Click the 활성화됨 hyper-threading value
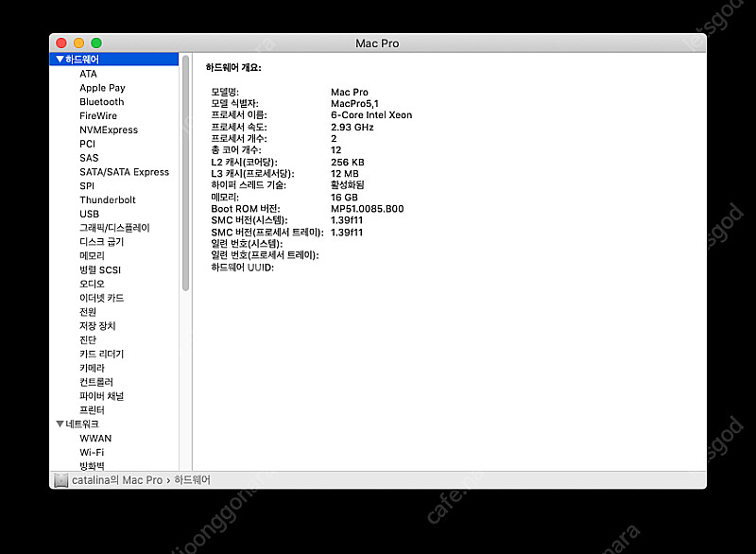The height and width of the screenshot is (554, 756). (x=347, y=184)
